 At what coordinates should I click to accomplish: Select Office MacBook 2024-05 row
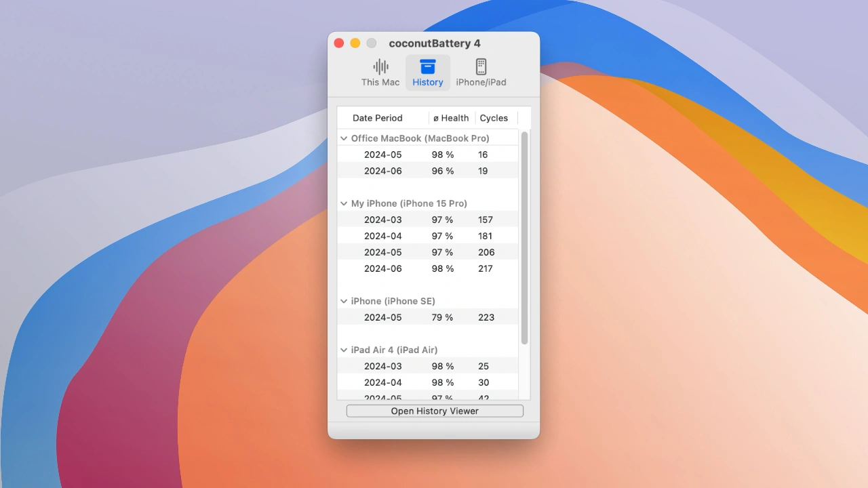[x=427, y=155]
